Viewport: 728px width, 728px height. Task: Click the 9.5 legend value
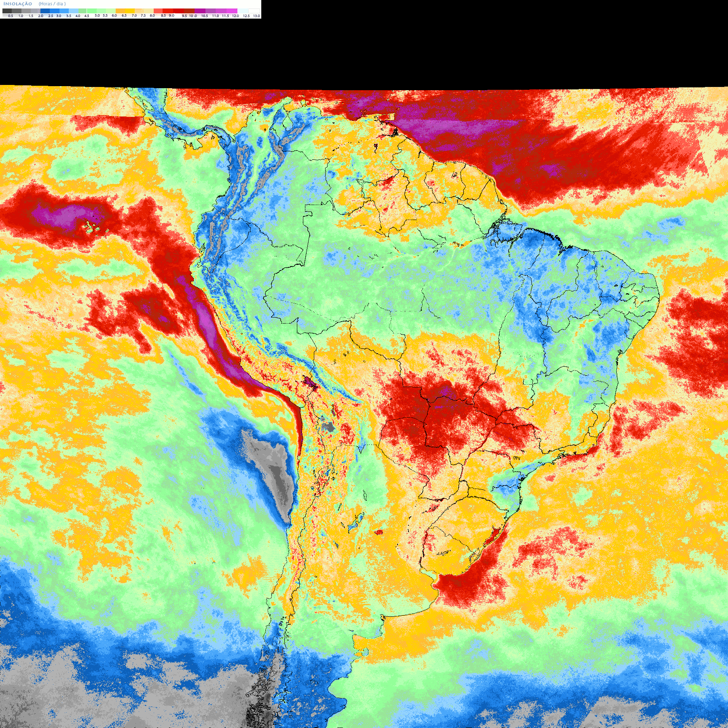[x=184, y=16]
